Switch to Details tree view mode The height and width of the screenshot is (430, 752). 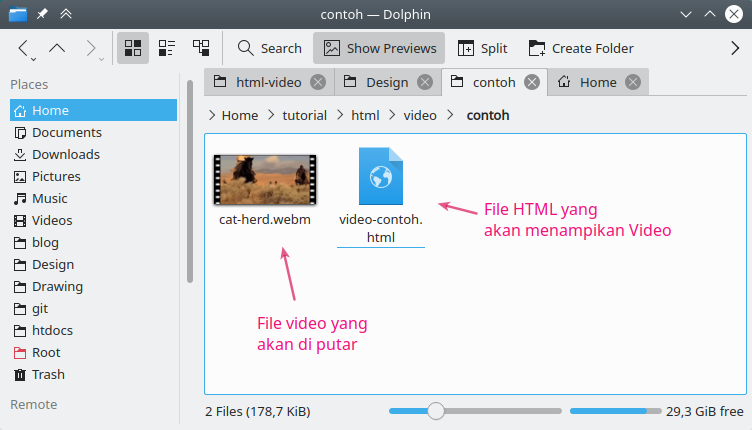[201, 48]
